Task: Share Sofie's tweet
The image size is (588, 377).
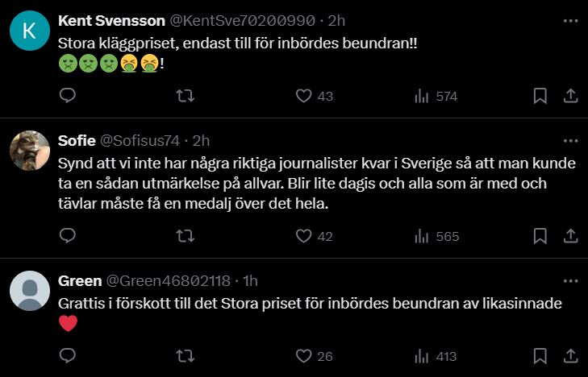Action: pos(570,236)
